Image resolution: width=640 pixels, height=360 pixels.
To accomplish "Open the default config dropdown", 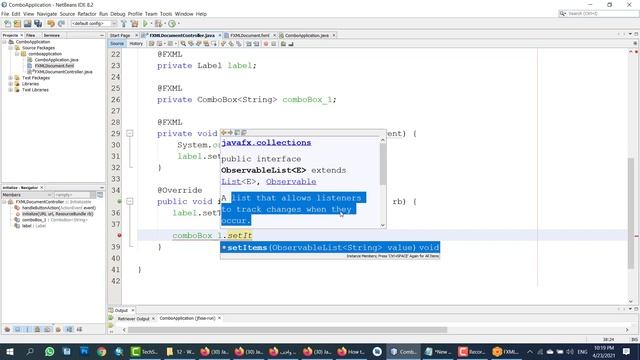I will [x=94, y=24].
